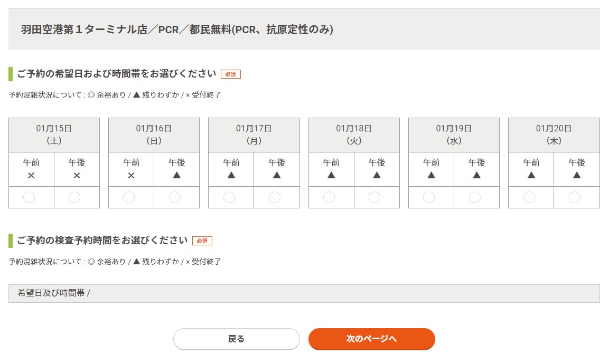Proceed with the 次のページへ button
The height and width of the screenshot is (364, 609).
coord(371,339)
